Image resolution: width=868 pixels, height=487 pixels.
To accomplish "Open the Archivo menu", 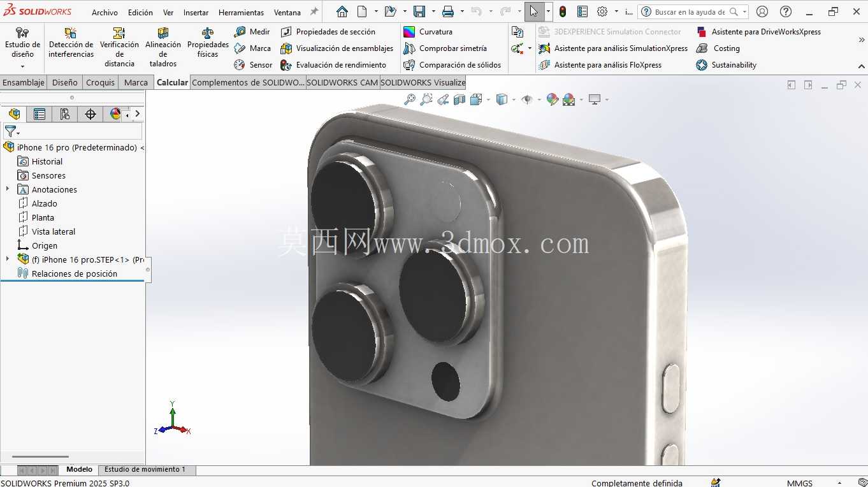I will point(105,12).
